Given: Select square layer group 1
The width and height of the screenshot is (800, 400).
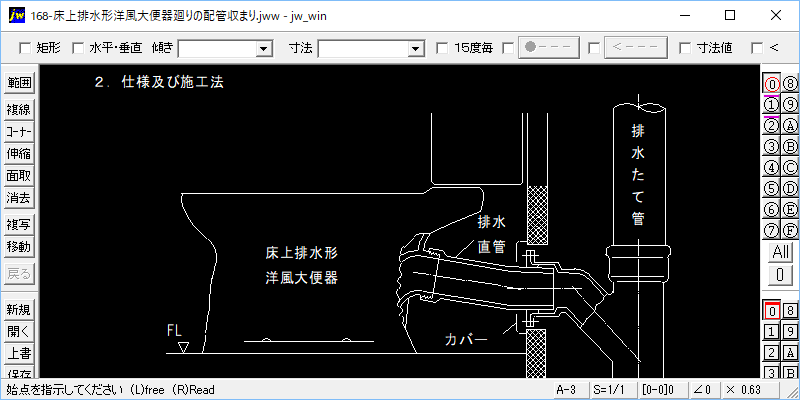Looking at the screenshot, I should click(x=772, y=332).
